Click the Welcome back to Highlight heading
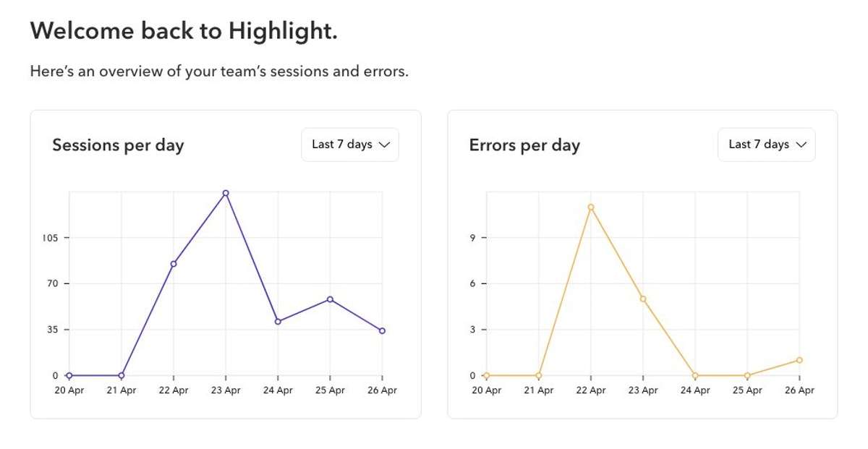868x449 pixels. [x=184, y=30]
